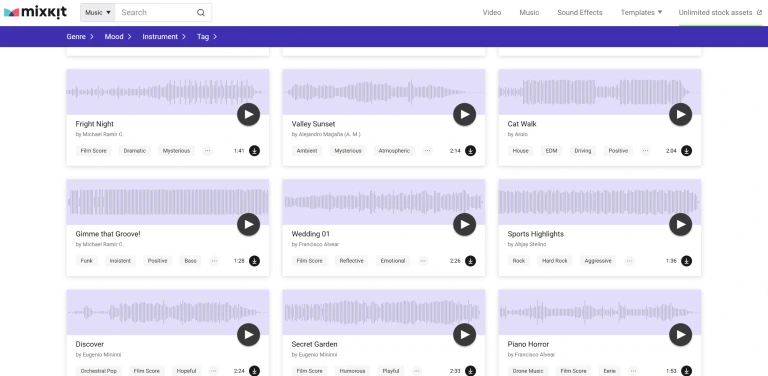This screenshot has width=768, height=376.
Task: Download the Secret Garden track
Action: pyautogui.click(x=470, y=371)
